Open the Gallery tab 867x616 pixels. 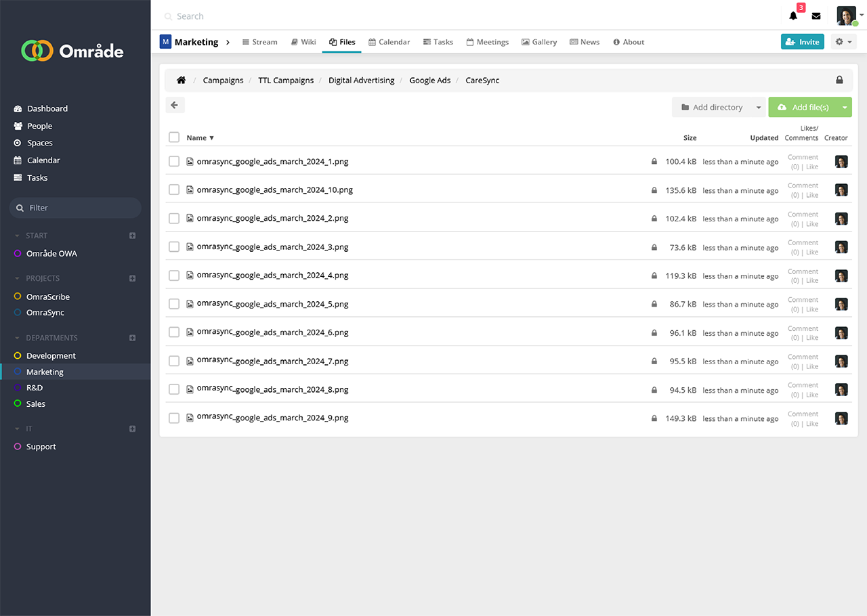(x=538, y=42)
